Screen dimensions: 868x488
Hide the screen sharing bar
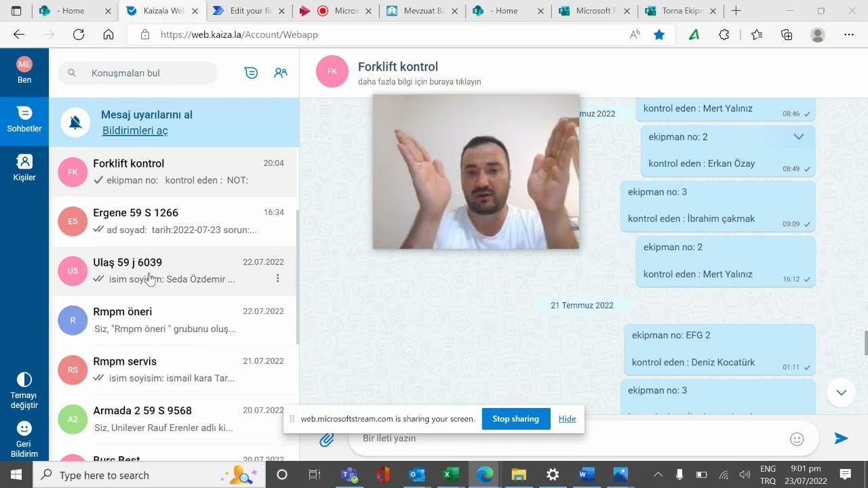click(567, 419)
